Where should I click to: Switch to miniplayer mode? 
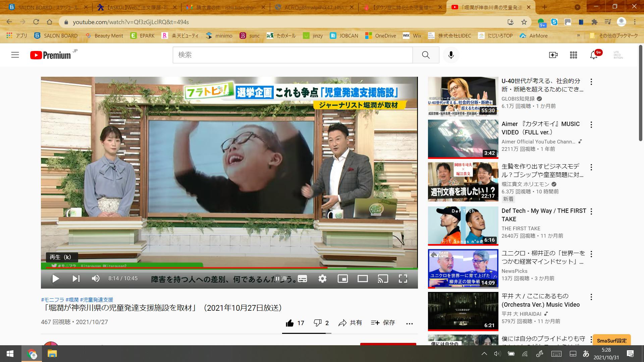click(342, 279)
